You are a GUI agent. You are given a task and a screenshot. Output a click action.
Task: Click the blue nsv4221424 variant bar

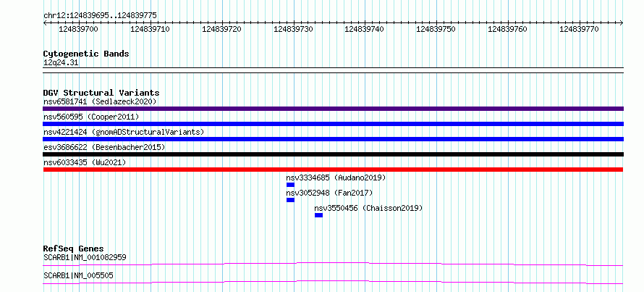(x=333, y=139)
